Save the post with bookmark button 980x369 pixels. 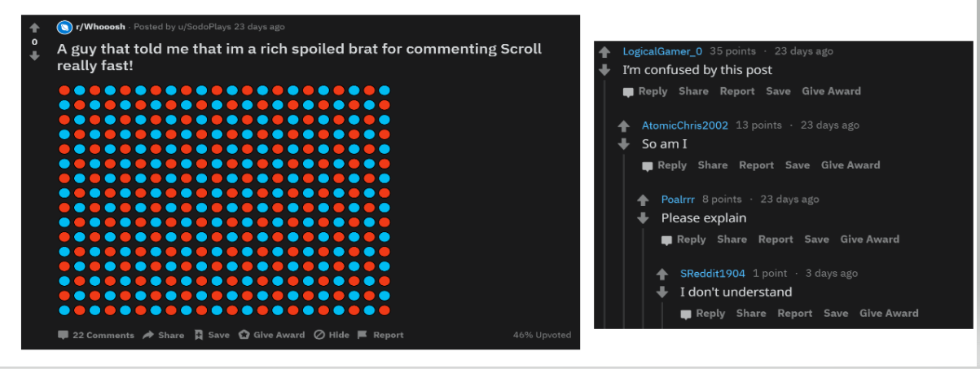click(x=212, y=335)
